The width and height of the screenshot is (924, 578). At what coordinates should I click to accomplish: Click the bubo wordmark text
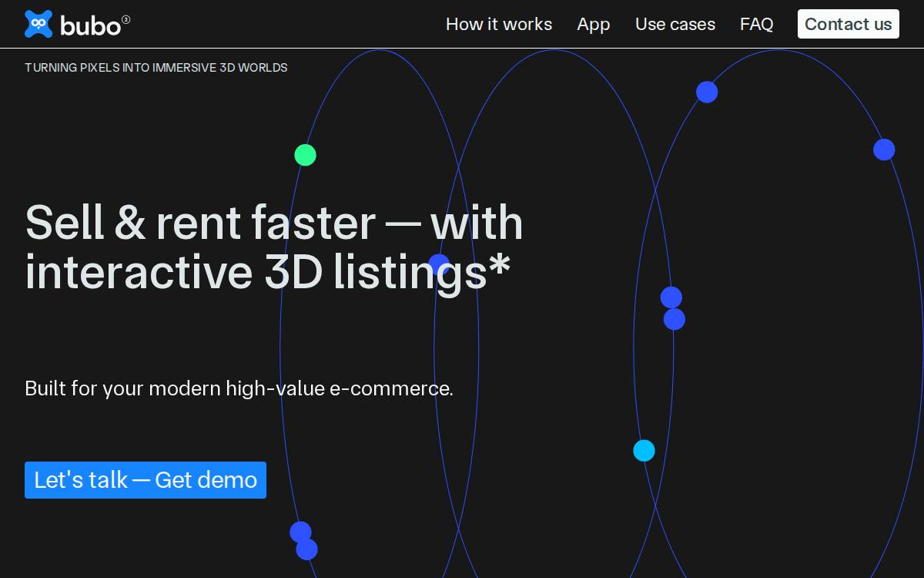pyautogui.click(x=90, y=25)
